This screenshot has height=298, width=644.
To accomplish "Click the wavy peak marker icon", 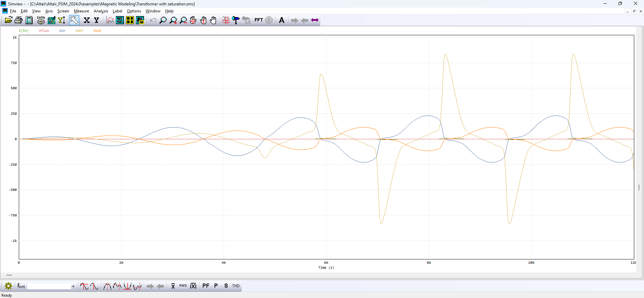I will tap(117, 286).
